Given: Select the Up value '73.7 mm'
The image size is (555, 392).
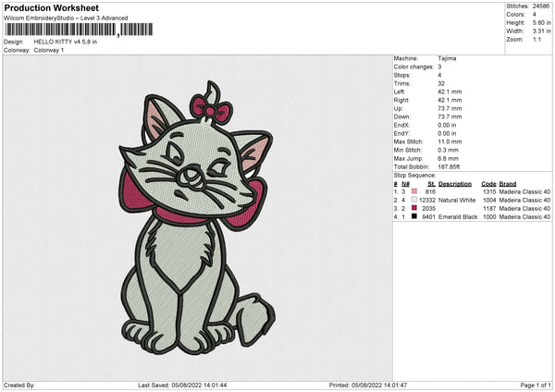Looking at the screenshot, I should coord(450,108).
